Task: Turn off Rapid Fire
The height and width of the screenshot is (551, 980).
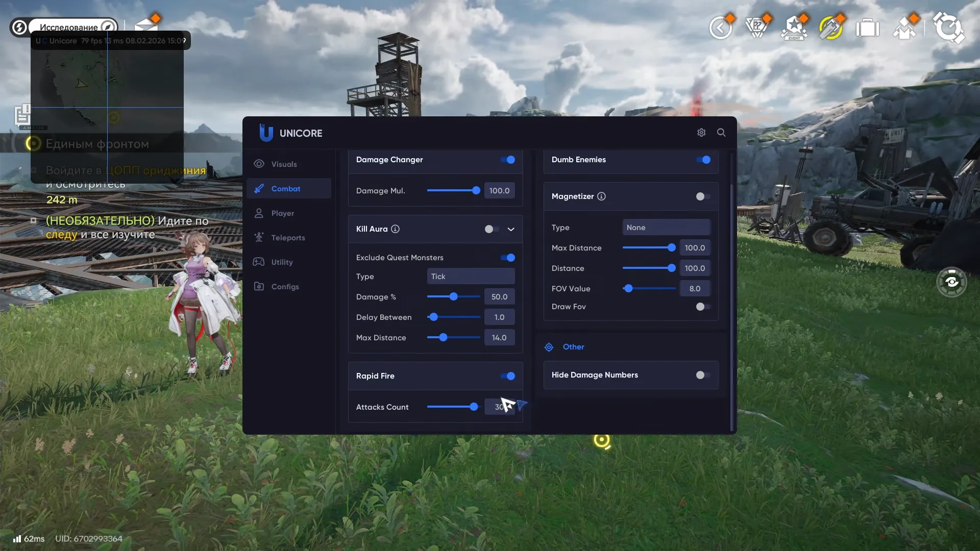Action: coord(507,376)
